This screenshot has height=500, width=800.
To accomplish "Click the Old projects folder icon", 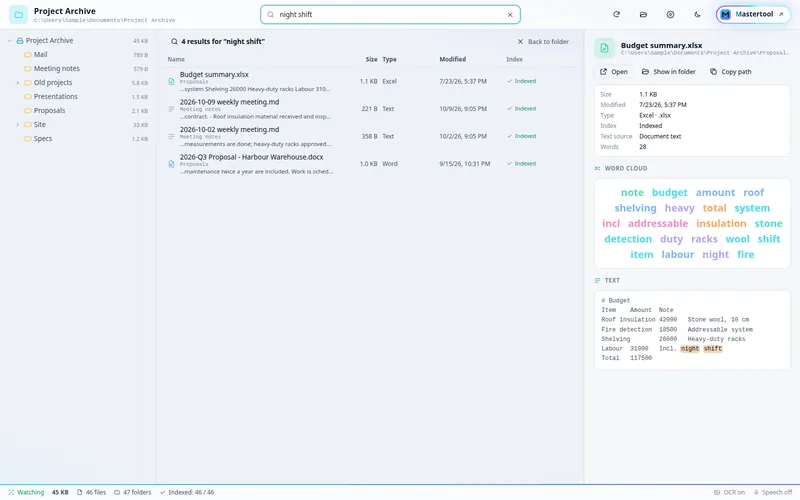I will 28,83.
